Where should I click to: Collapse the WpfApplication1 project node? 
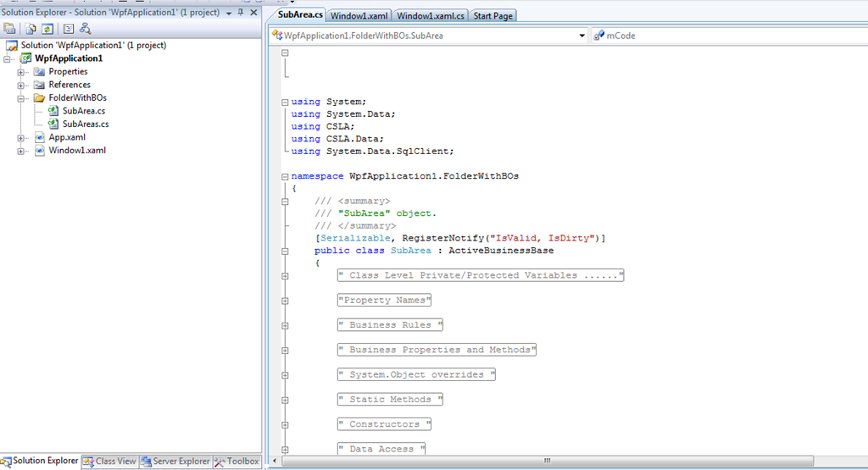(7, 58)
